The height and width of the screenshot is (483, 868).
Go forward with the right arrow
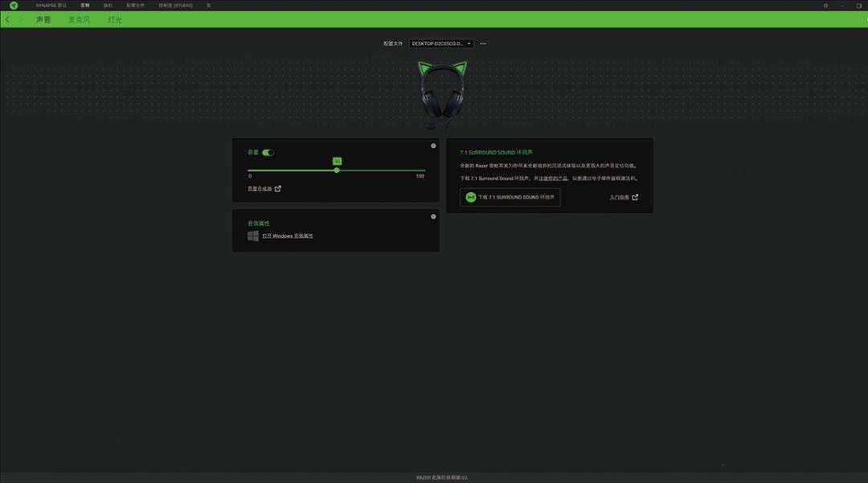click(20, 19)
